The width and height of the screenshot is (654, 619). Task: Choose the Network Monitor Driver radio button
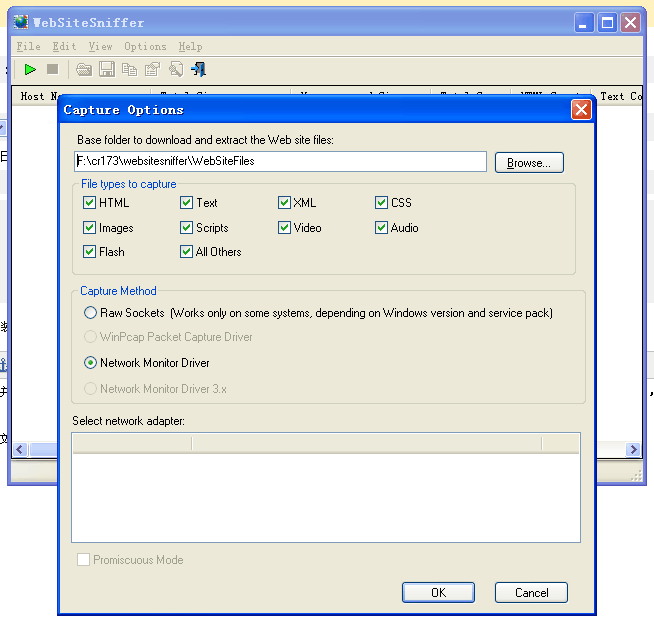tap(91, 363)
